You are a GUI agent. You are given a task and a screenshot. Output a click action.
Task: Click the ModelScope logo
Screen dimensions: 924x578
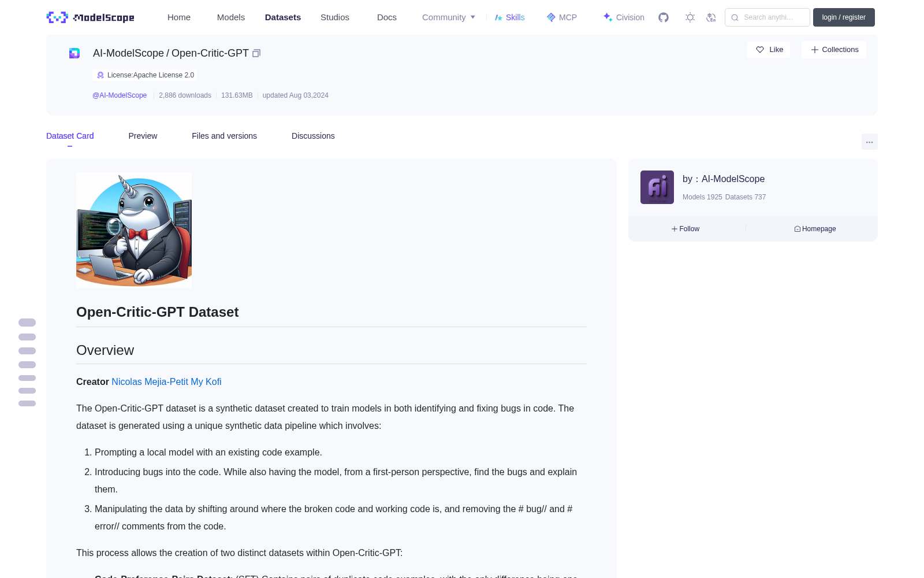(x=91, y=17)
